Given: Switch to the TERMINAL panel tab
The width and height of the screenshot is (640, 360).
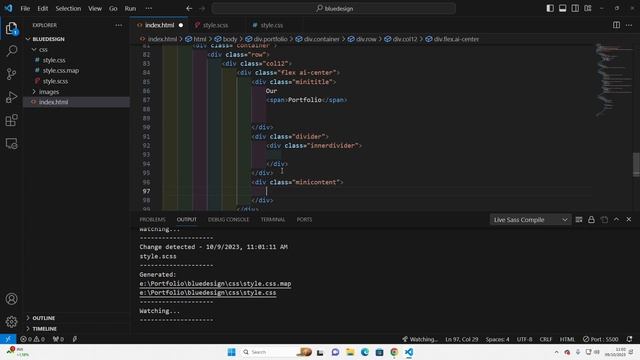Looking at the screenshot, I should tap(273, 220).
